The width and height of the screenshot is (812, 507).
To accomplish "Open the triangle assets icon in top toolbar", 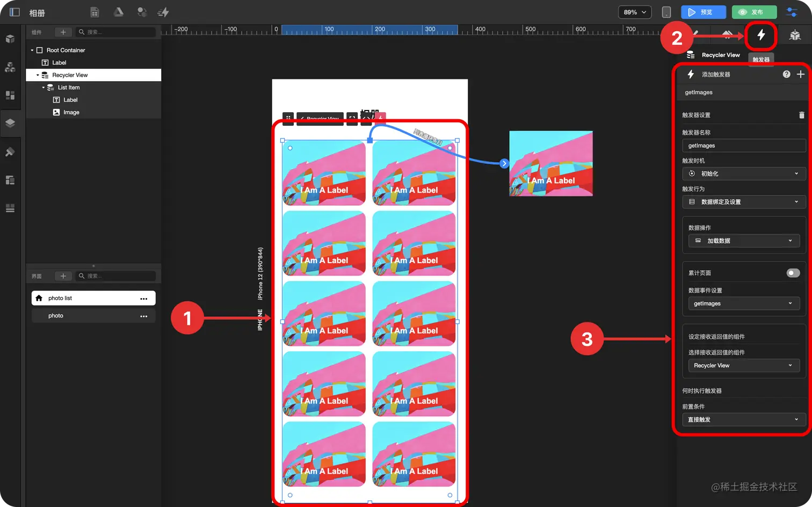I will click(x=119, y=12).
